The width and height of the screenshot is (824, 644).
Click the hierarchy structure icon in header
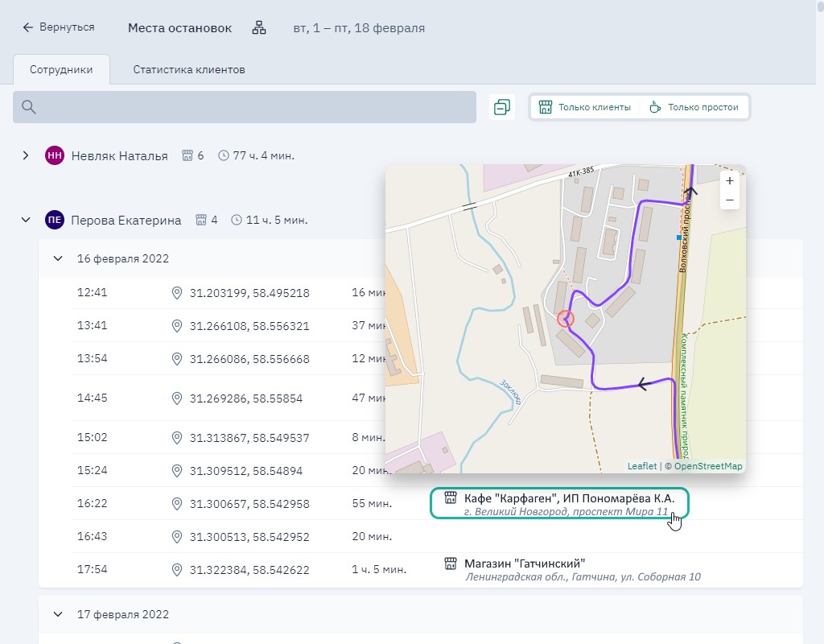(259, 28)
